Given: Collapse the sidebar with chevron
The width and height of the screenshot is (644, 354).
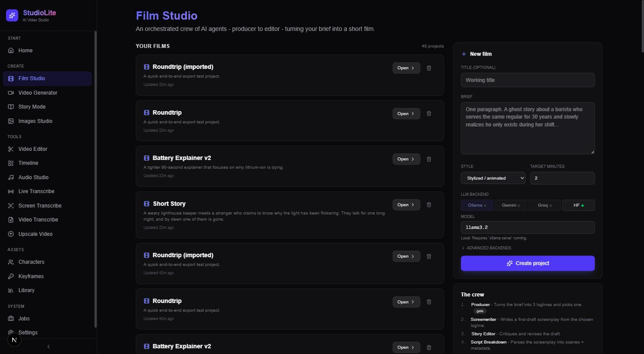Looking at the screenshot, I should point(48,347).
